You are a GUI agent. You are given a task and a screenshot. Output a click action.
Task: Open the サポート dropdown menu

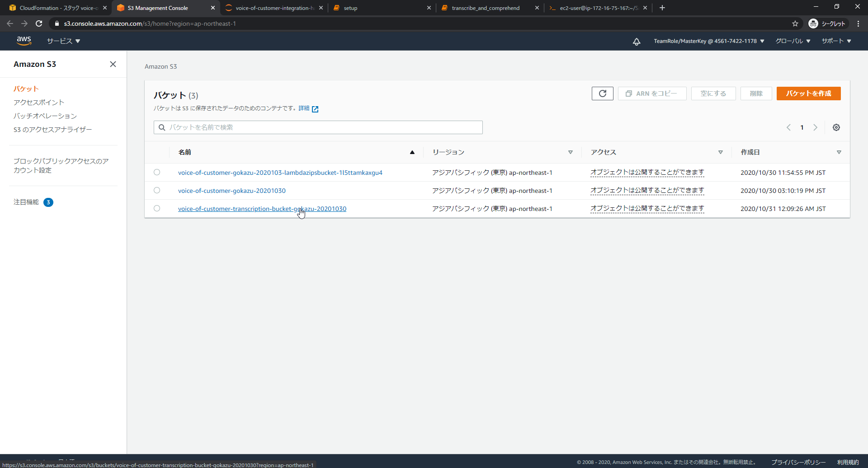point(836,41)
